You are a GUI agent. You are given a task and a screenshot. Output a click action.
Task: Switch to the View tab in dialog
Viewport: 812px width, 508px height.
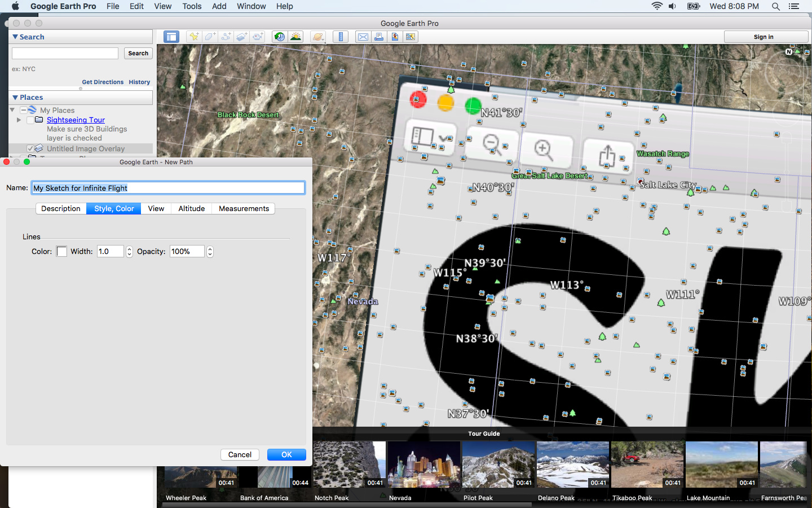pyautogui.click(x=156, y=208)
